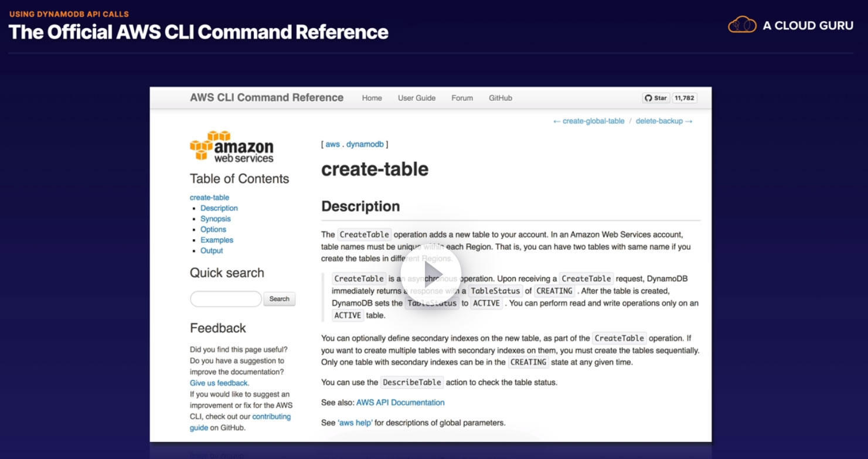Screen dimensions: 868x459
Task: Click the star count 11,782 badge
Action: (x=684, y=98)
